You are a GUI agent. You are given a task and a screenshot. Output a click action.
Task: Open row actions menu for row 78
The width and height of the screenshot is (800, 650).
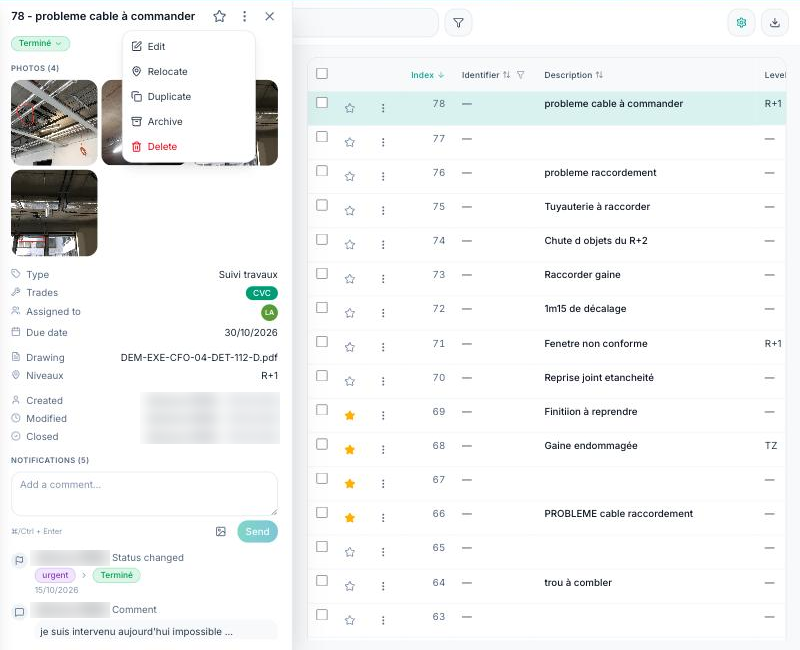(383, 108)
